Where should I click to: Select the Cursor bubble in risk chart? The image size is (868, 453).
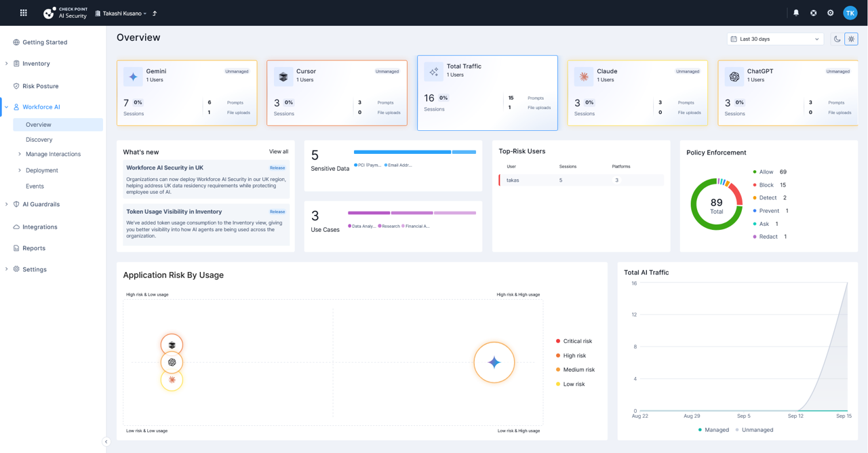coord(172,344)
